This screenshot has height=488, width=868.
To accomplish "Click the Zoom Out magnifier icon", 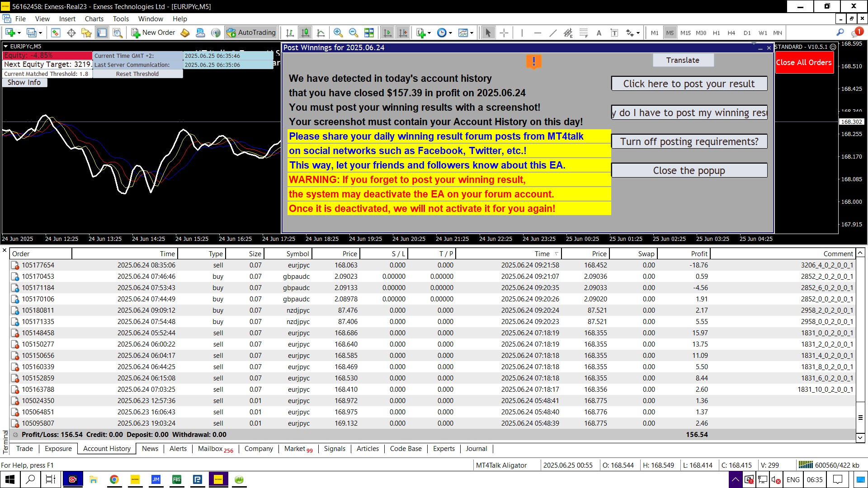I will pyautogui.click(x=354, y=33).
